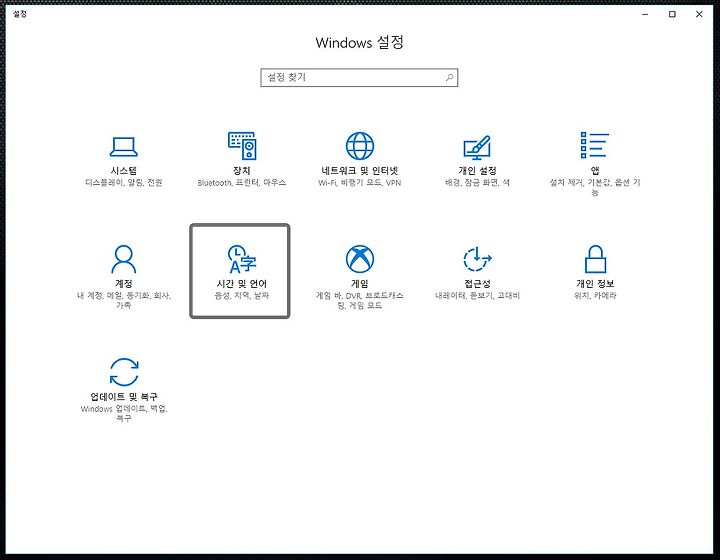Click the 게임 title text
Viewport: 720px width, 560px height.
360,284
